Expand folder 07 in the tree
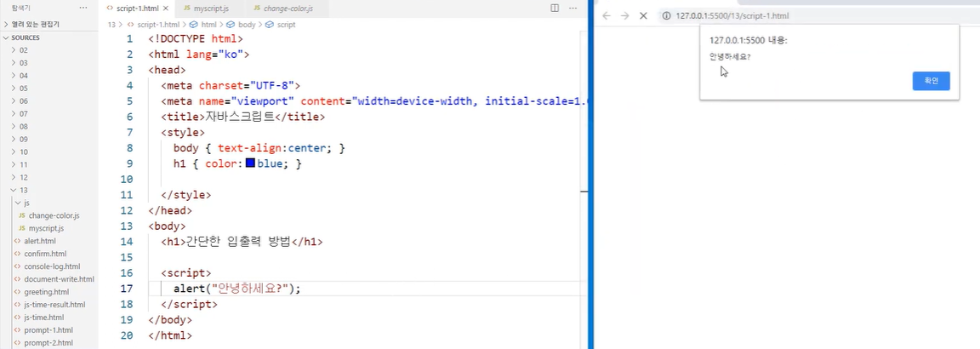Viewport: 980px width, 349px height. (48, 114)
